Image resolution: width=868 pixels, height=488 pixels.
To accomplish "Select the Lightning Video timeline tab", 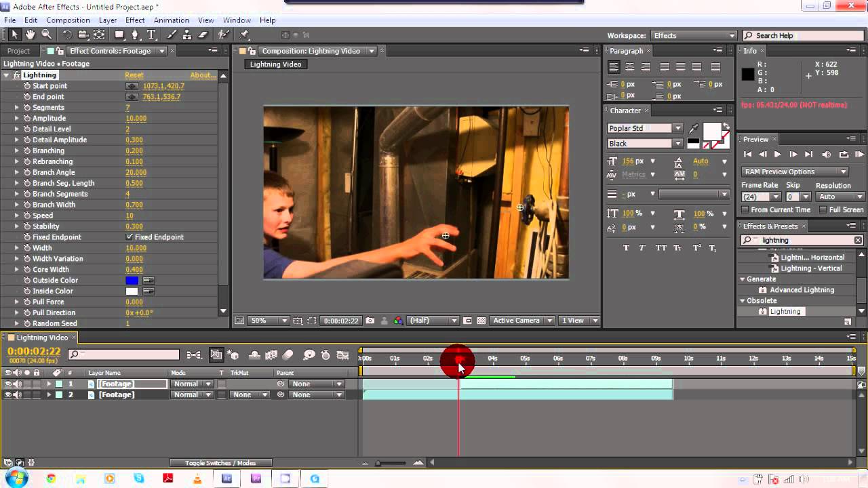I will (42, 338).
